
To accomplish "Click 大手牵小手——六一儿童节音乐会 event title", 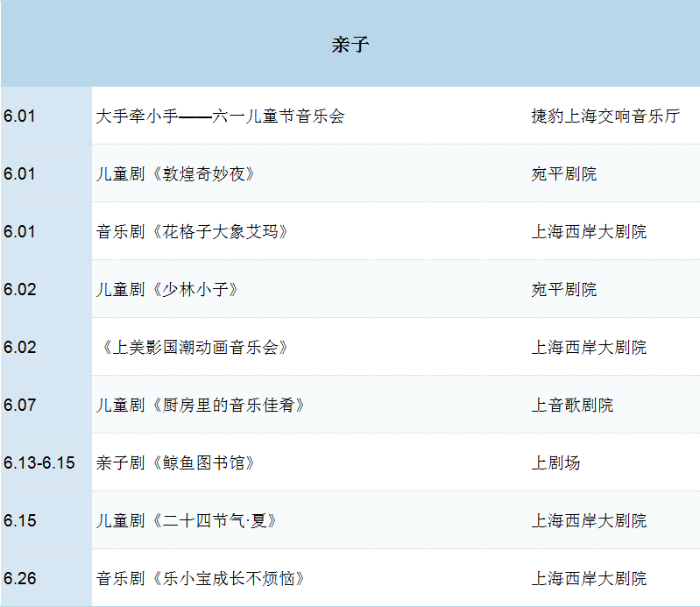I will 220,116.
